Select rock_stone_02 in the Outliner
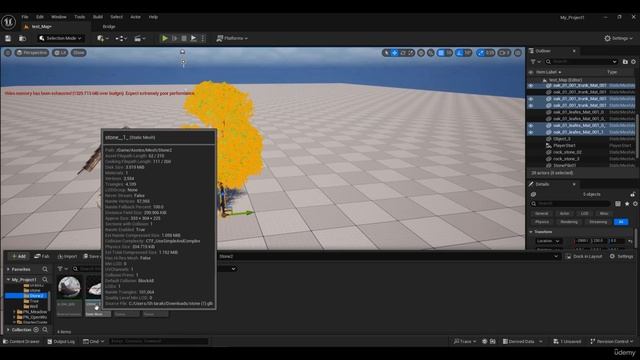Image resolution: width=640 pixels, height=360 pixels. [567, 152]
